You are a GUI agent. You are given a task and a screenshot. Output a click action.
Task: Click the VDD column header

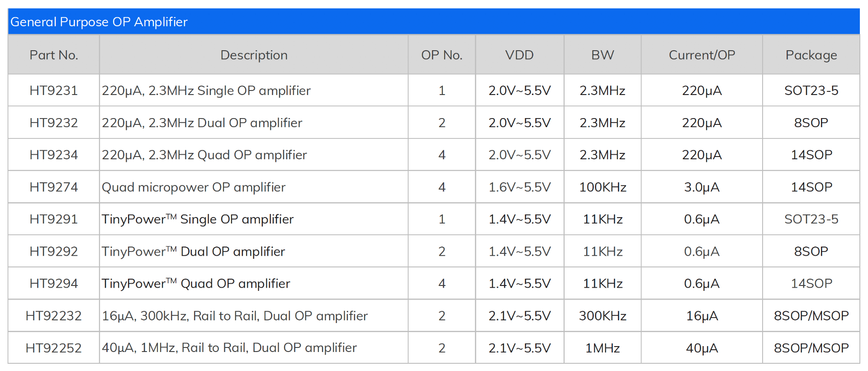coord(519,55)
